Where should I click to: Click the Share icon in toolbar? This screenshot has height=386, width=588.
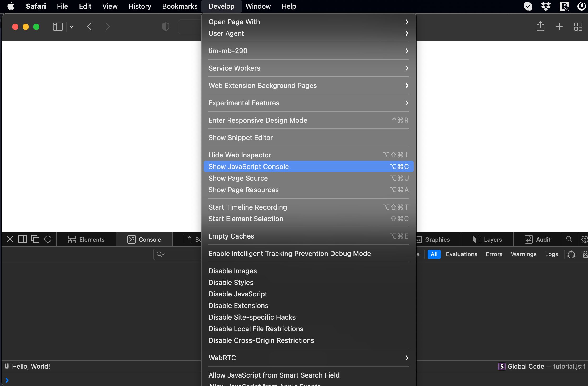(540, 26)
